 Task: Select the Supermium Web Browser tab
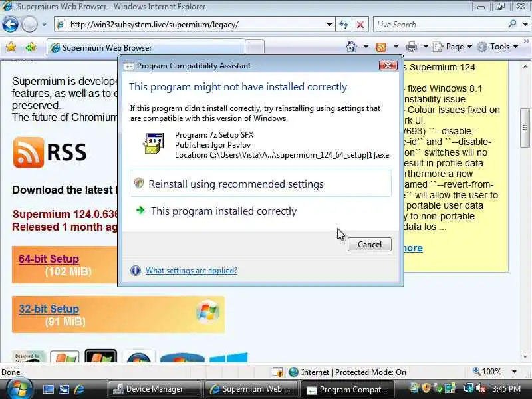(146, 47)
